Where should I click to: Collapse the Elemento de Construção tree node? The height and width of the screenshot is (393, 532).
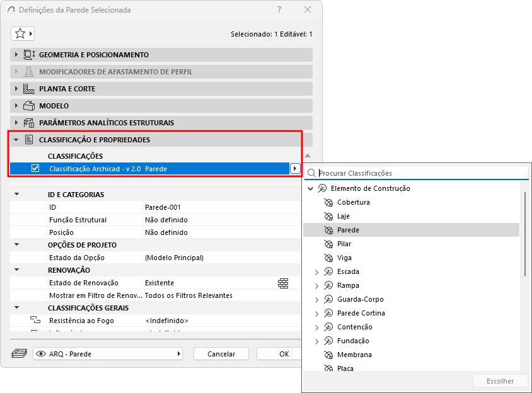[x=311, y=188]
